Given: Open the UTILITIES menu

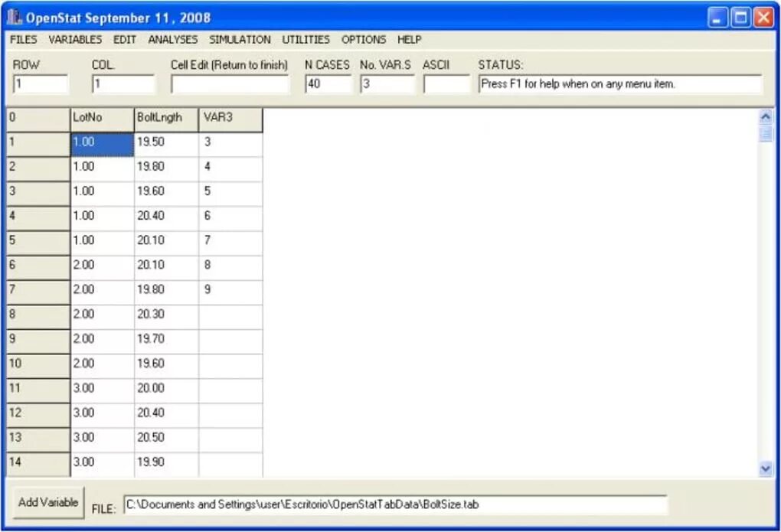Looking at the screenshot, I should pos(306,39).
